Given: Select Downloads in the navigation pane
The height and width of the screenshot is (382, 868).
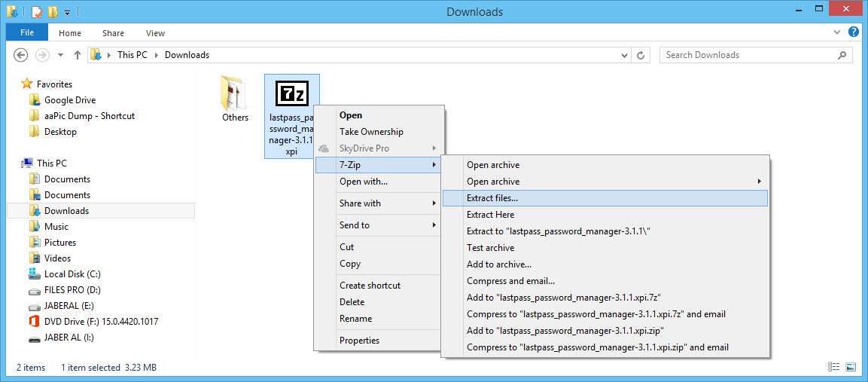Looking at the screenshot, I should point(66,211).
